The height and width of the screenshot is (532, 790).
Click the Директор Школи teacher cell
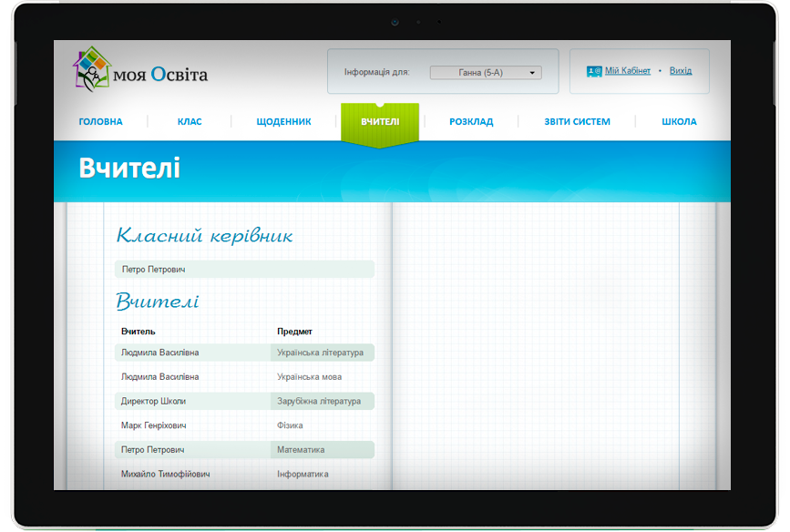coord(153,401)
